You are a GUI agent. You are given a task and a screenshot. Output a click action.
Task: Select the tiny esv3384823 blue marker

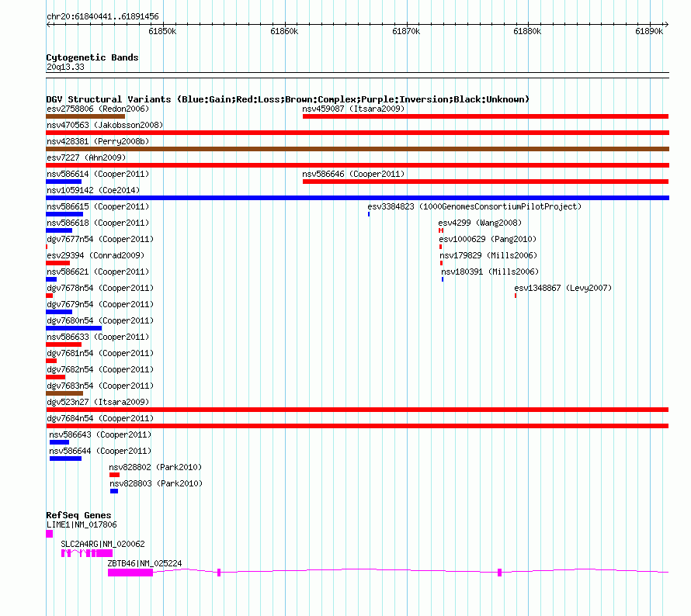[x=369, y=214]
